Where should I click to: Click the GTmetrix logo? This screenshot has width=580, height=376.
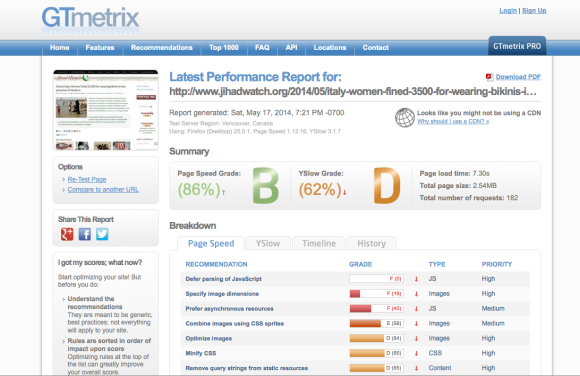click(90, 19)
